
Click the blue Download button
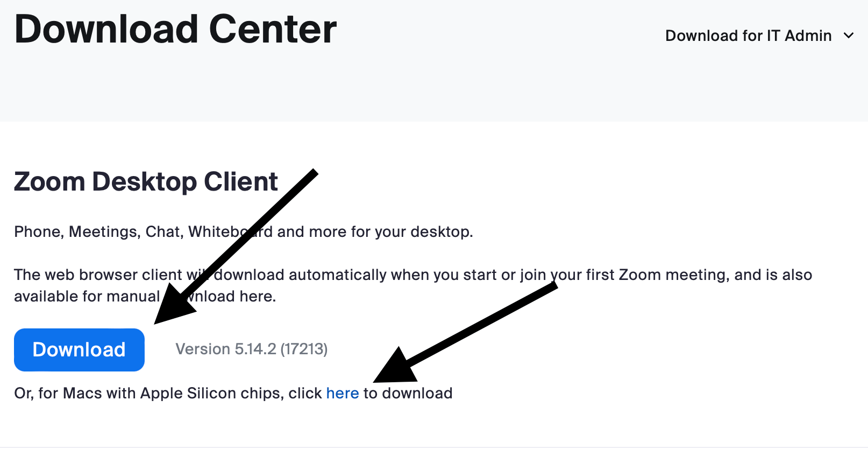click(x=79, y=349)
